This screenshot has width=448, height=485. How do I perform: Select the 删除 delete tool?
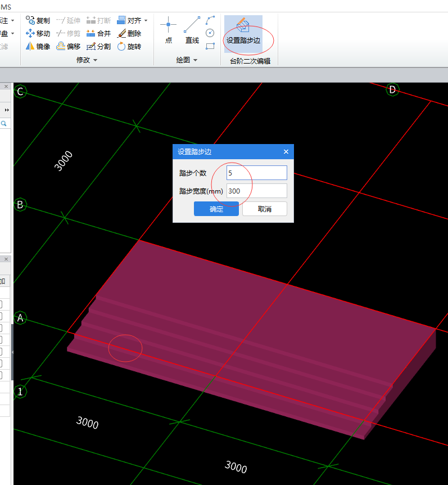[129, 33]
